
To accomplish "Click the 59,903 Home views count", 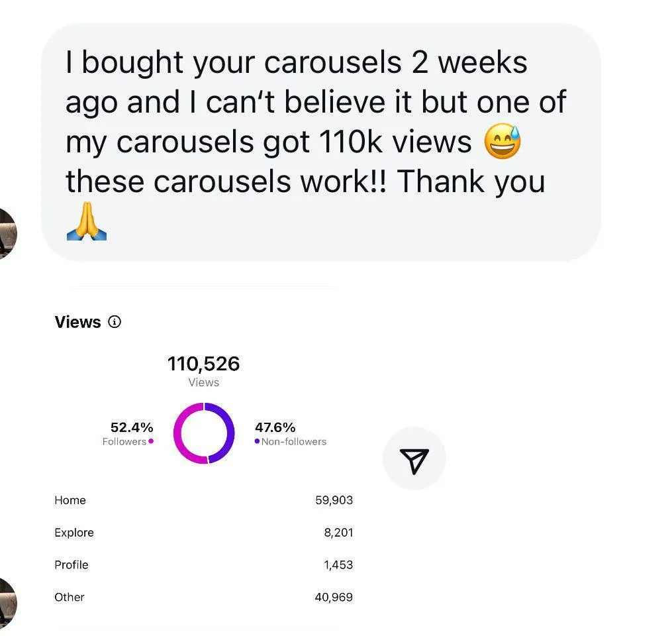I will tap(334, 500).
